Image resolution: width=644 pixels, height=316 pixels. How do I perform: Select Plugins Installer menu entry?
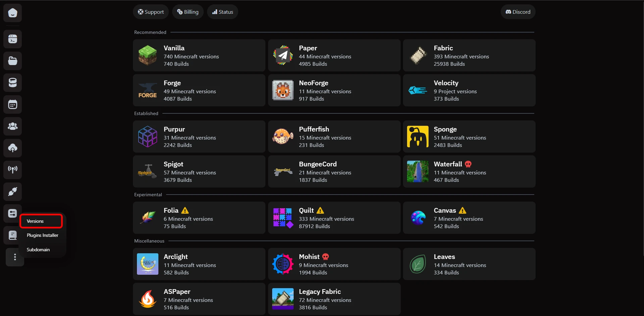43,235
